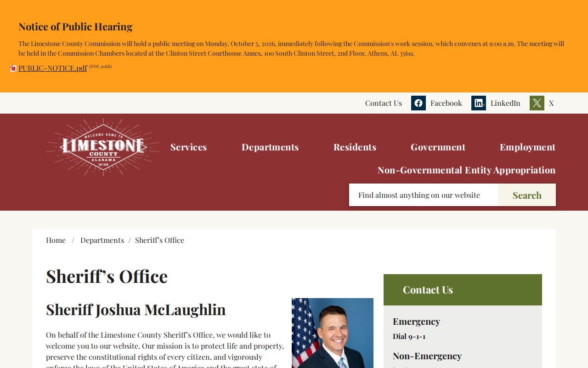
Task: Click the Dial 9-1-1 text
Action: click(x=409, y=336)
